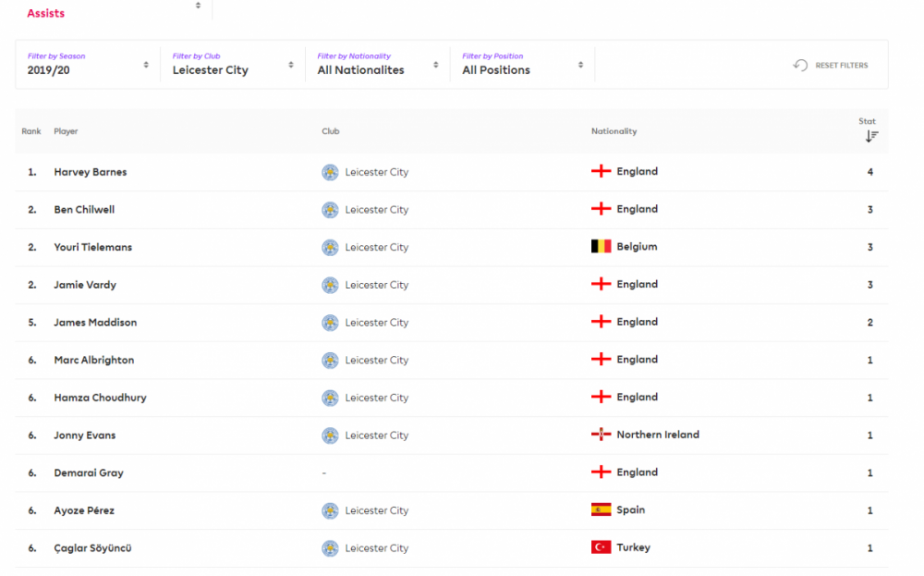The width and height of the screenshot is (924, 576).
Task: Click the reset circular arrow icon
Action: point(800,65)
